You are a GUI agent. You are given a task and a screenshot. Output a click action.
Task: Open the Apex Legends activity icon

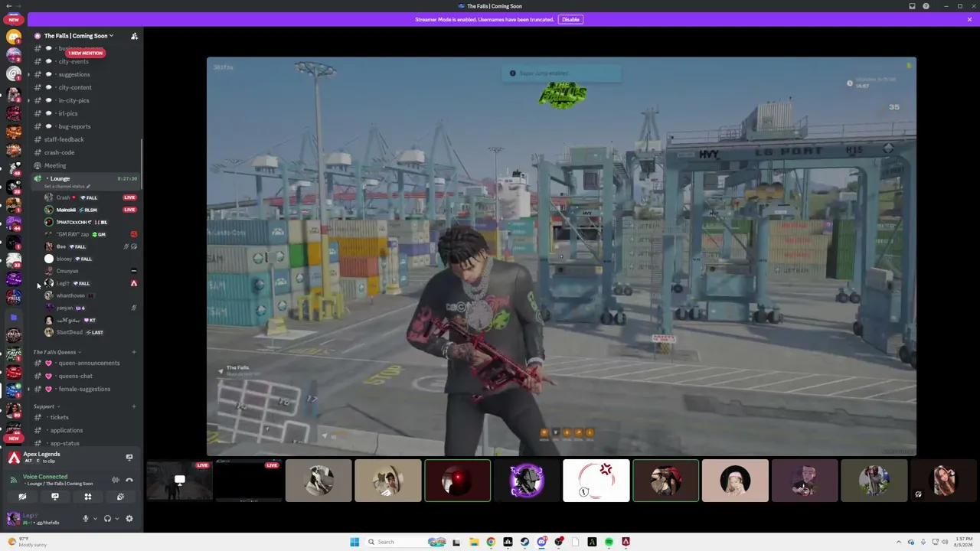[x=14, y=458]
